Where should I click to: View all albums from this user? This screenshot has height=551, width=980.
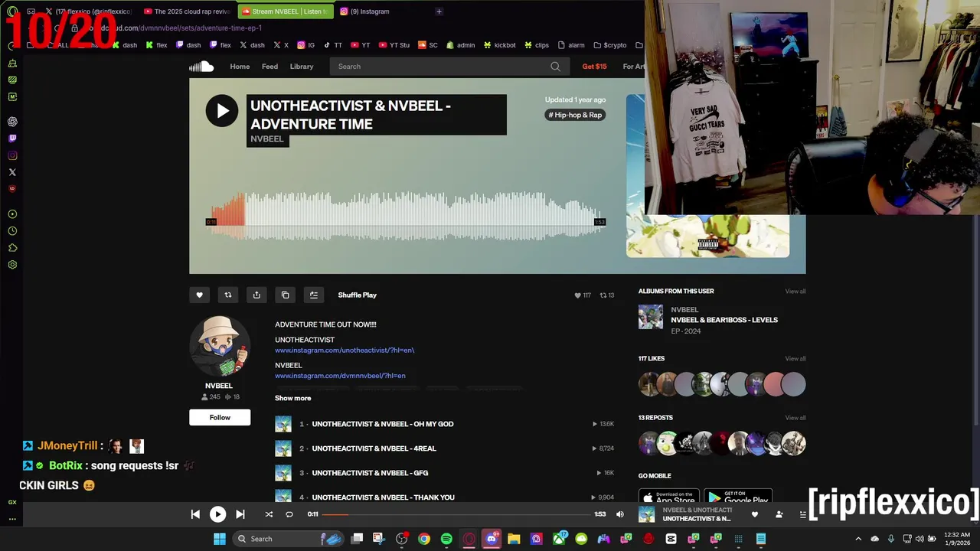[795, 292]
